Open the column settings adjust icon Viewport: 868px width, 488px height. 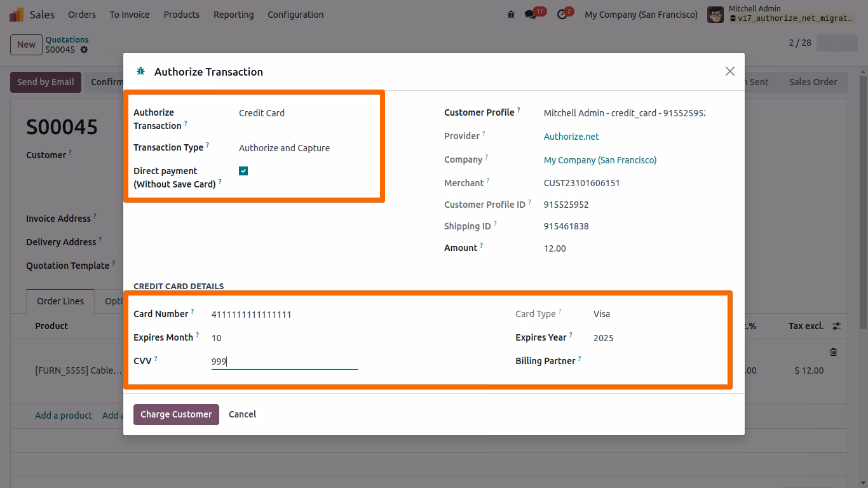(836, 326)
